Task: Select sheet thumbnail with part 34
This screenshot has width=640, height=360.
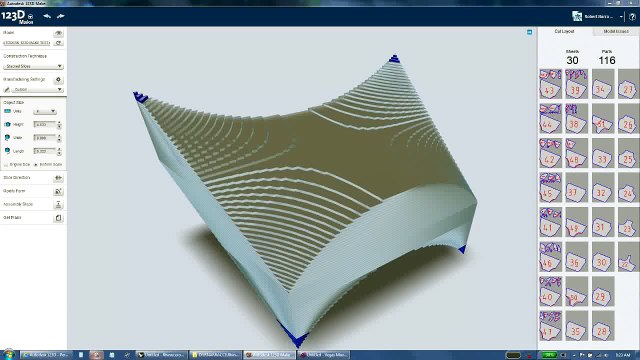Action: pyautogui.click(x=603, y=84)
